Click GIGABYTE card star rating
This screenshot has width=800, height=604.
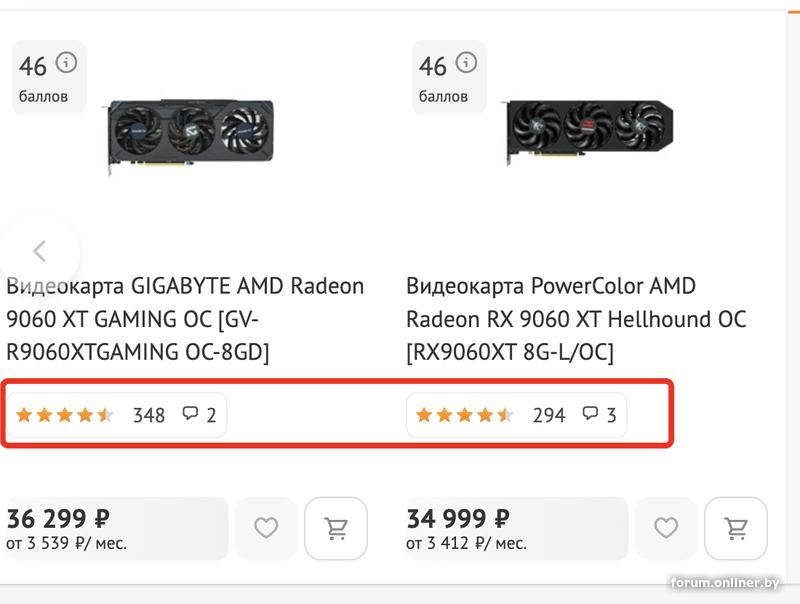65,414
